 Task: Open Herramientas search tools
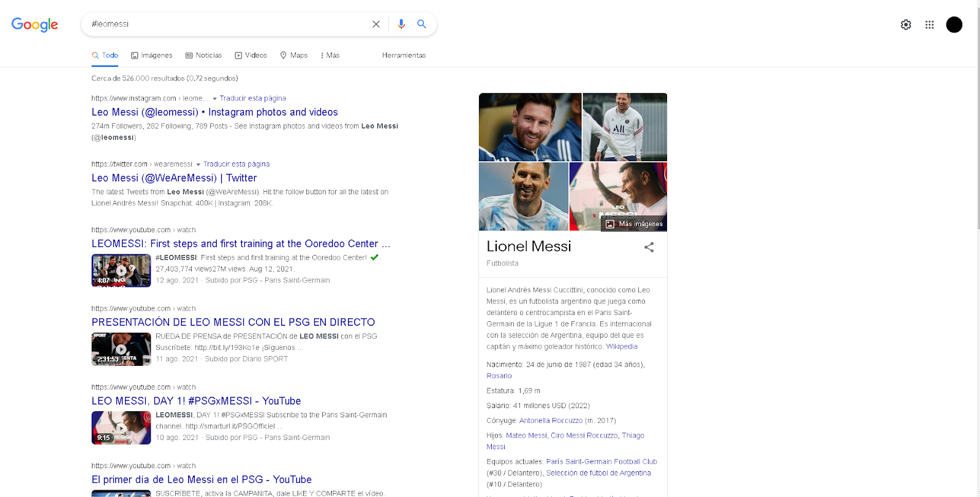404,55
